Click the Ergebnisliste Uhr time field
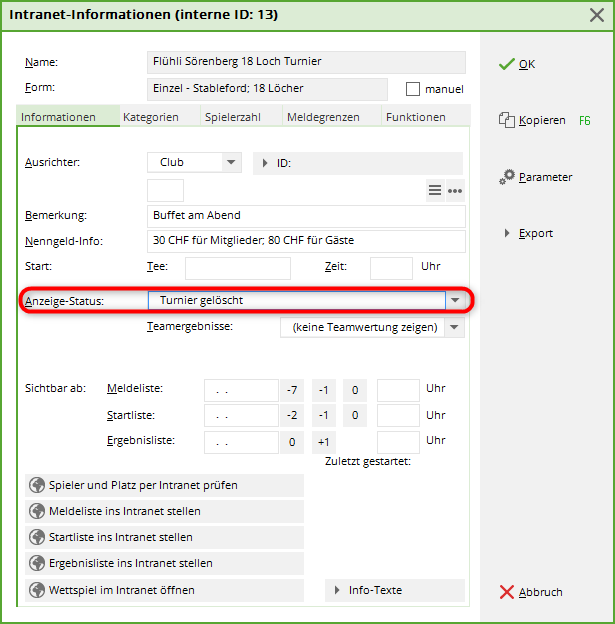 pyautogui.click(x=398, y=442)
